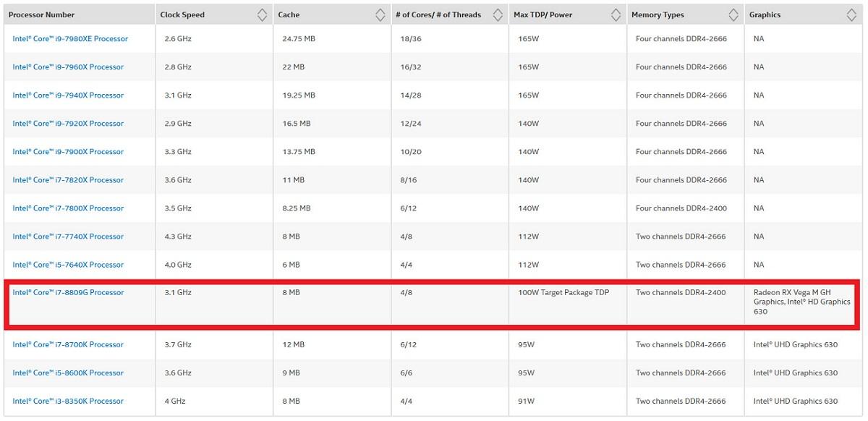Open highlighted Core i7-8809G Processor link

tap(68, 293)
